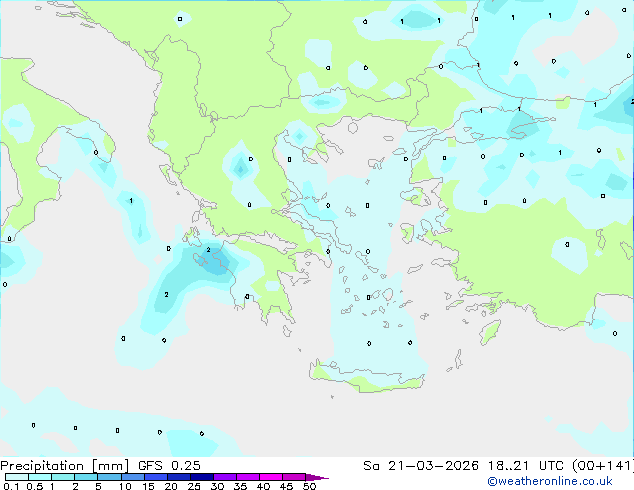This screenshot has height=490, width=634.
Task: Click the '(00+141)' forecast offset text
Action: pyautogui.click(x=602, y=466)
